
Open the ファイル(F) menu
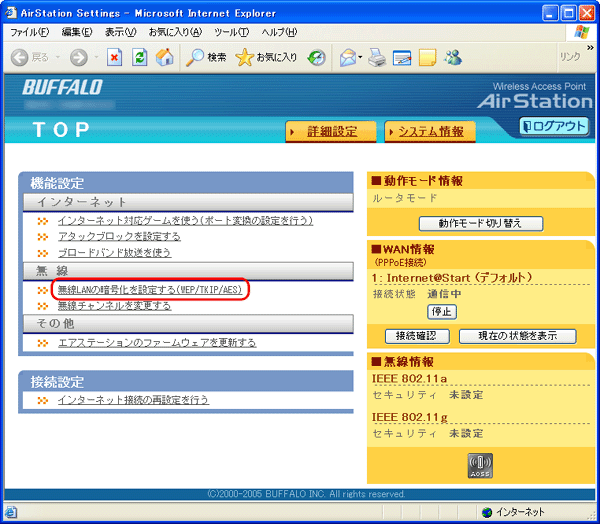tap(30, 32)
